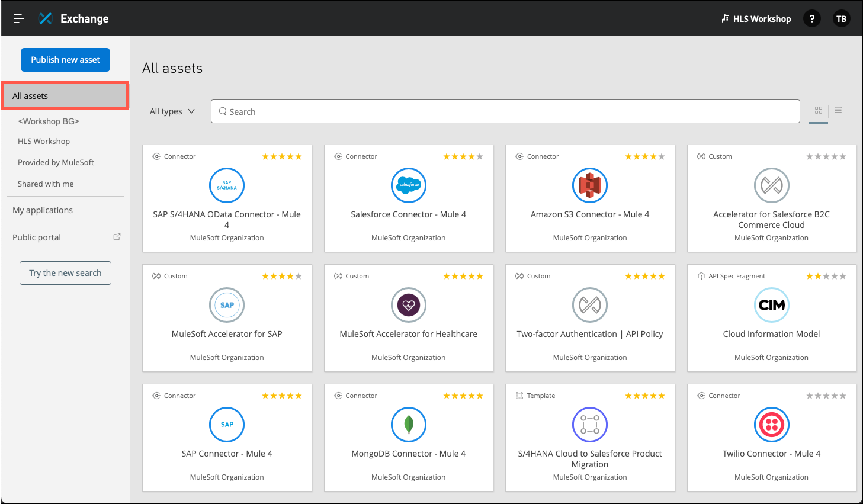Open the TB user avatar menu
Screen dimensions: 863x504
[x=841, y=18]
